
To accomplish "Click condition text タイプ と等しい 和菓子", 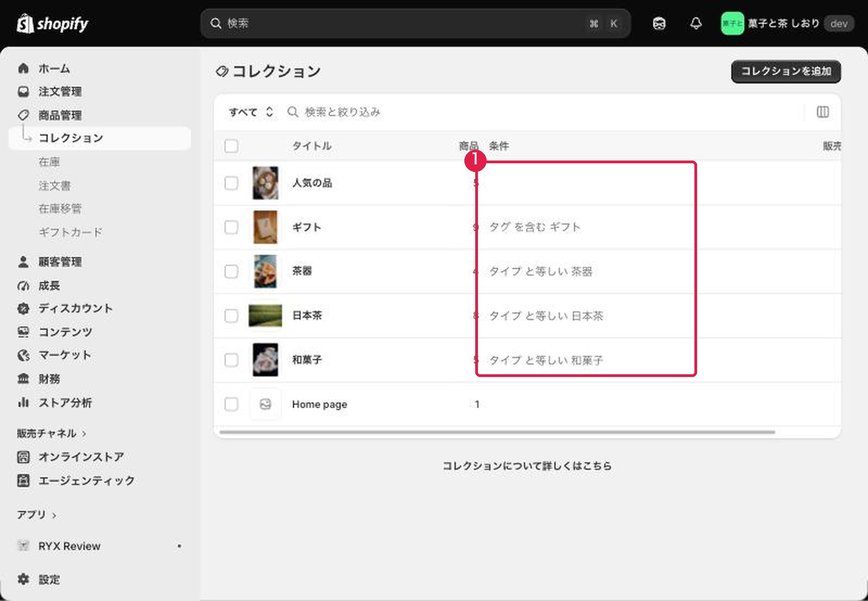I will point(546,360).
